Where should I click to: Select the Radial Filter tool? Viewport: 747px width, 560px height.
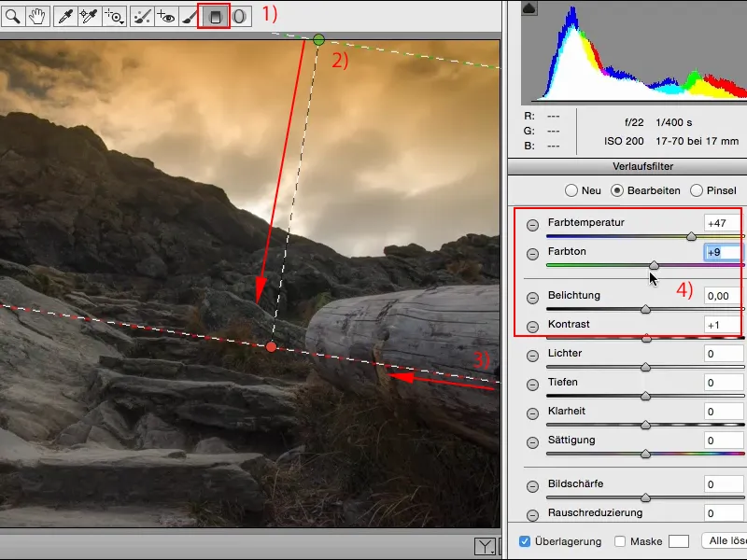tap(240, 17)
